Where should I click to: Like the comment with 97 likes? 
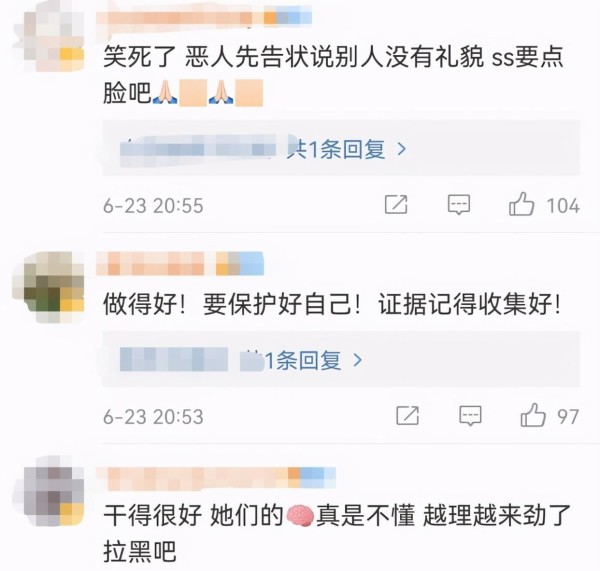[x=533, y=415]
